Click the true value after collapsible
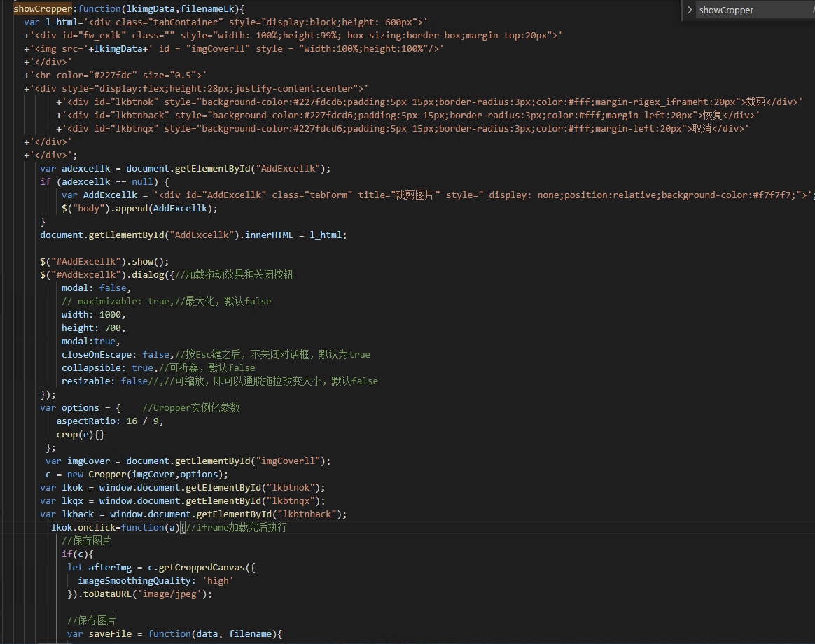815x644 pixels. point(142,368)
